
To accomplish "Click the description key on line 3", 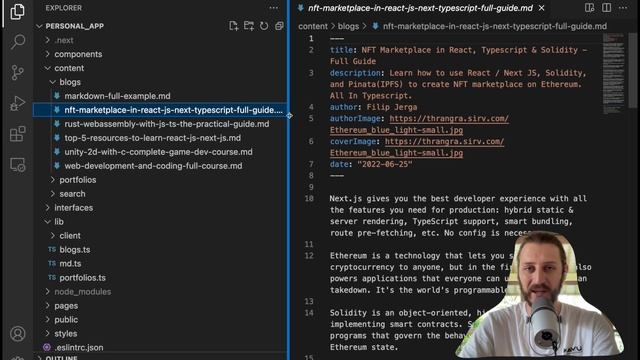I will [355, 73].
